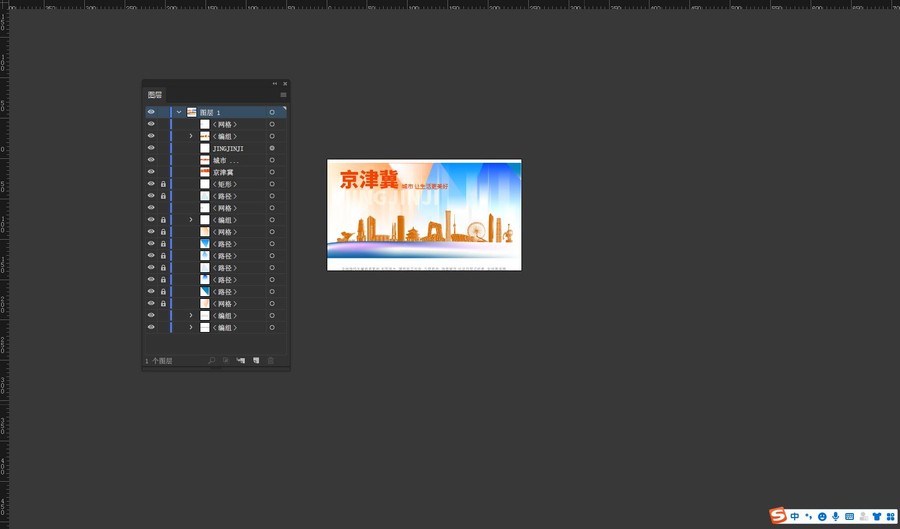The width and height of the screenshot is (900, 529).
Task: Click the target circle of JINGJINJI row
Action: point(272,148)
